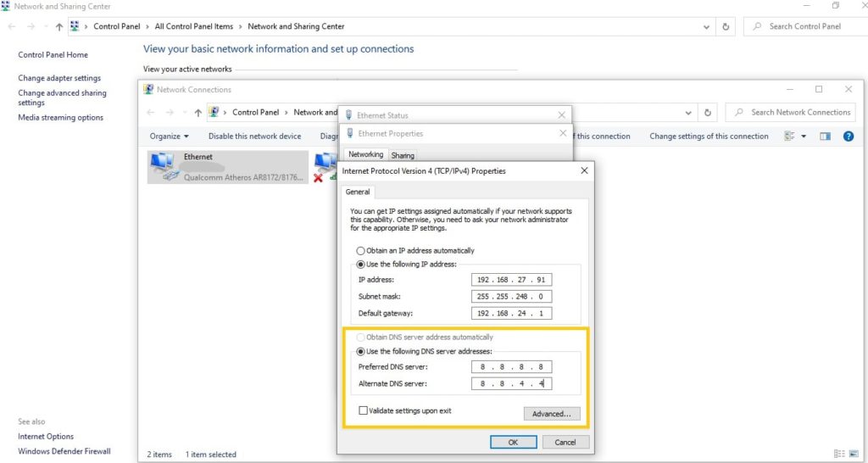This screenshot has height=463, width=868.
Task: Change view using the view layout icon
Action: coord(790,137)
